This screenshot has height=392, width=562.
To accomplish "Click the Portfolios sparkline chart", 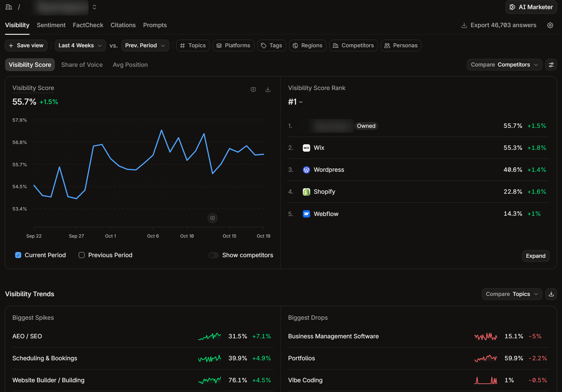I will pyautogui.click(x=486, y=358).
